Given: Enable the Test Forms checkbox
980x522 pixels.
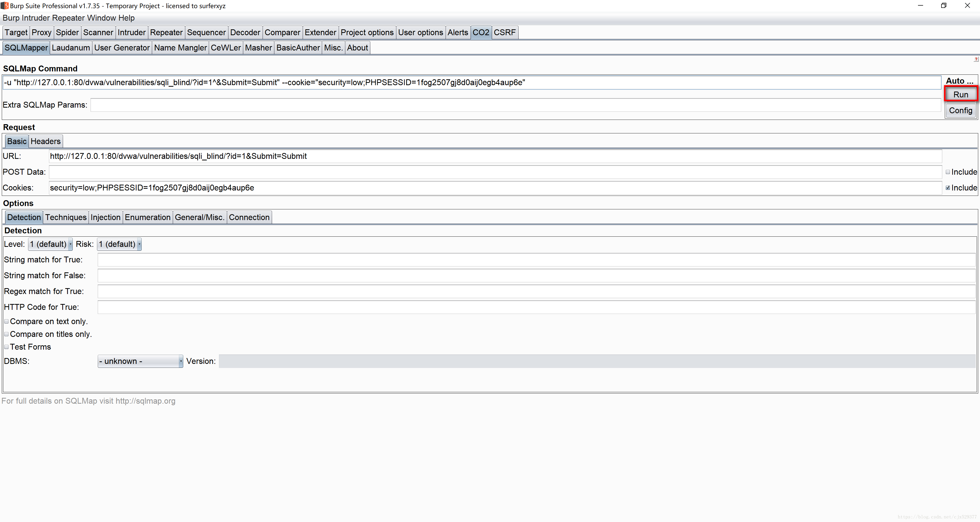Looking at the screenshot, I should coord(6,347).
